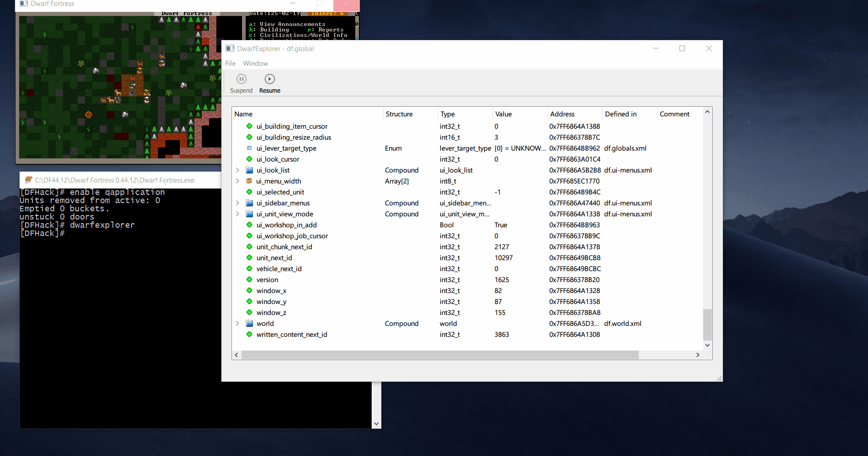The width and height of the screenshot is (868, 456).
Task: Click the green icon for ui_workshop_job_cursor
Action: (249, 236)
